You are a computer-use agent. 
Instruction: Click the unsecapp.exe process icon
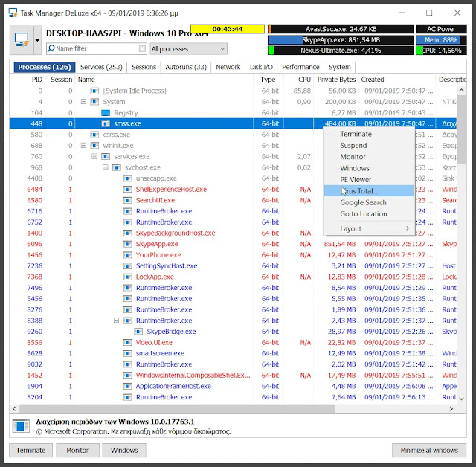(x=127, y=178)
